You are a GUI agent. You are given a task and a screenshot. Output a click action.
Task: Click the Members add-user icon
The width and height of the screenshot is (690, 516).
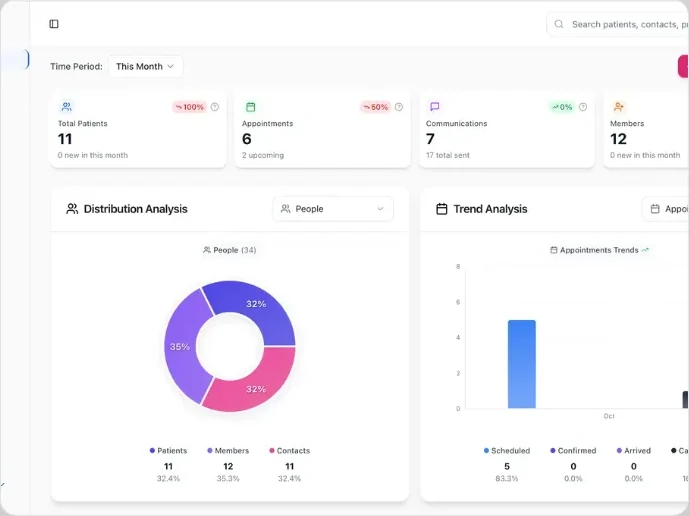coord(619,106)
